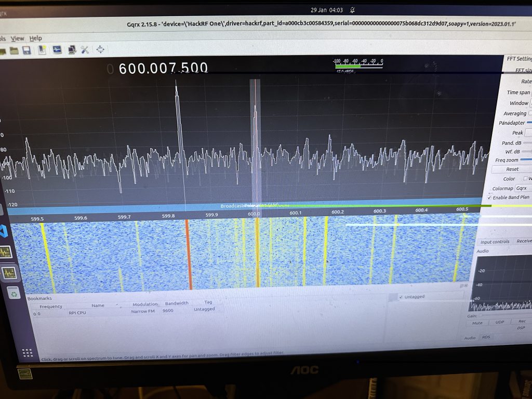
Task: Switch to the active Gqrx dock icon
Action: pos(9,273)
